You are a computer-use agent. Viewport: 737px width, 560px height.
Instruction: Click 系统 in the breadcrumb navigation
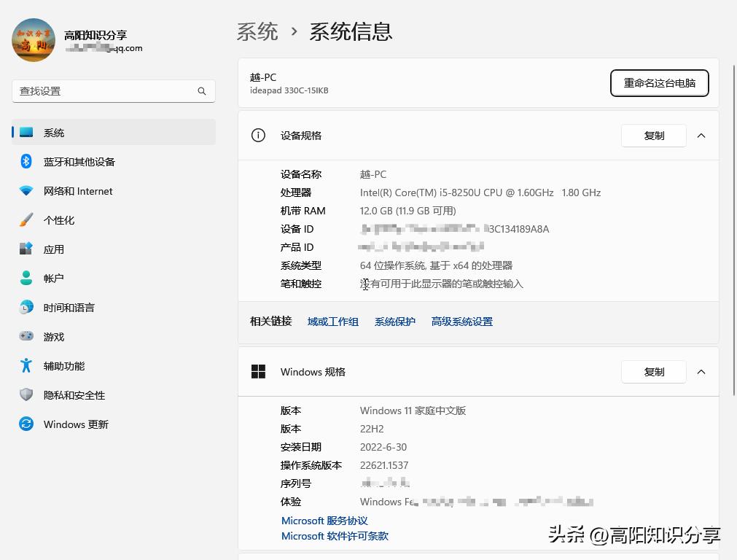click(257, 31)
